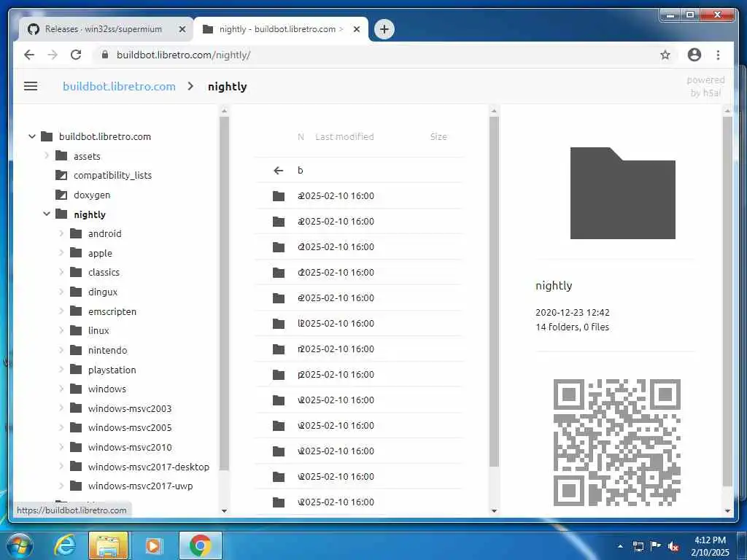Click the browser forward arrow

pyautogui.click(x=53, y=55)
